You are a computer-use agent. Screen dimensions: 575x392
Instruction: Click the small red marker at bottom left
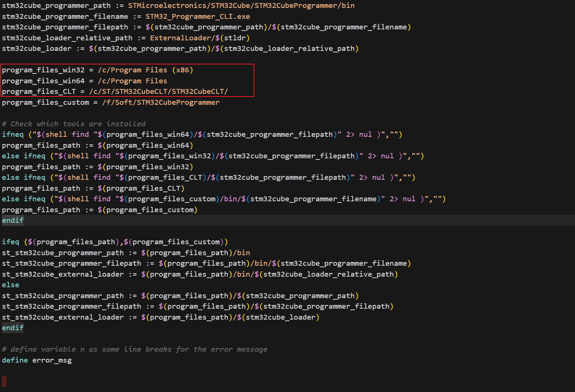tap(4, 381)
